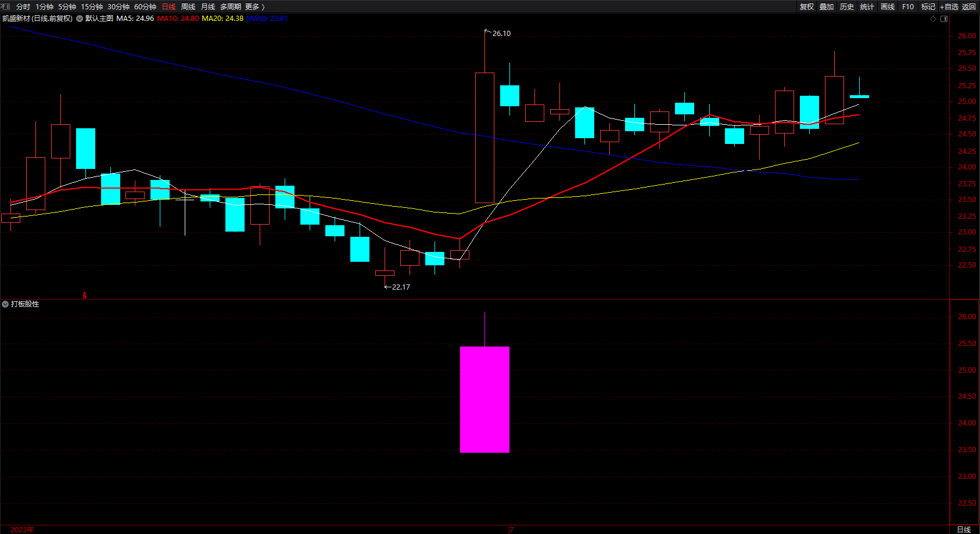This screenshot has width=980, height=534.
Task: Toggle the side panel layout icon
Action: click(x=944, y=19)
